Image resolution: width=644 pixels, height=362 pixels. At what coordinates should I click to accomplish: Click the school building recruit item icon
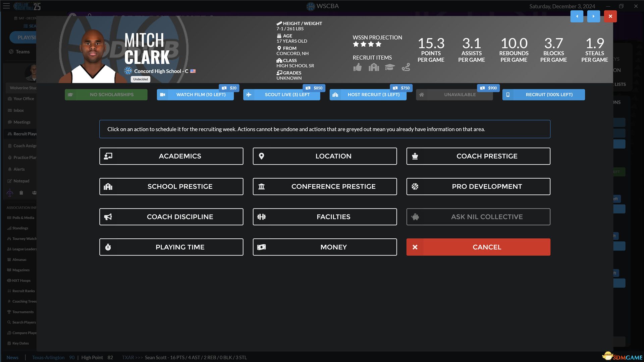pyautogui.click(x=374, y=67)
